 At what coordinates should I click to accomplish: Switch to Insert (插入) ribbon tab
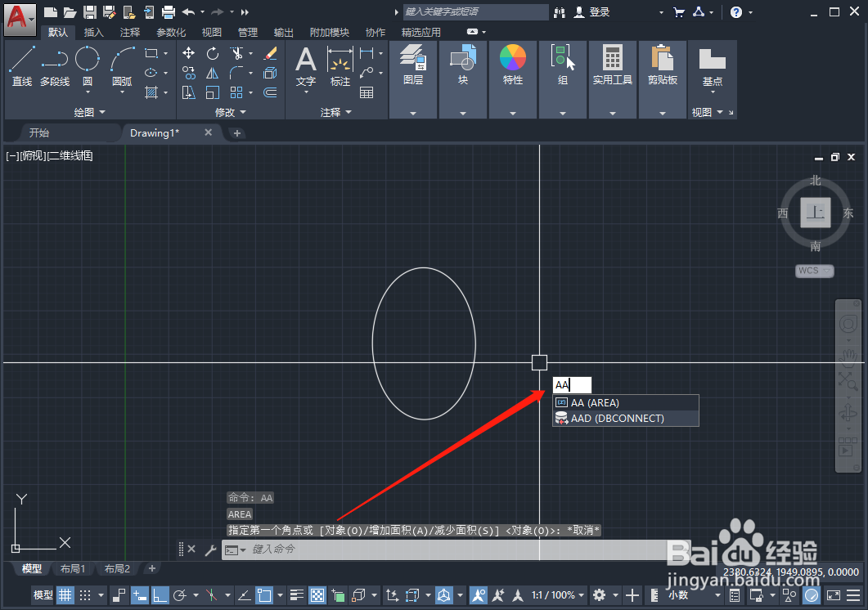(93, 32)
